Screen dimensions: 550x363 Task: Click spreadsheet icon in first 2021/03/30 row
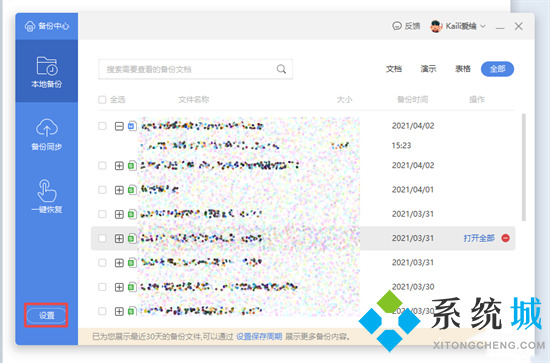[x=132, y=287]
